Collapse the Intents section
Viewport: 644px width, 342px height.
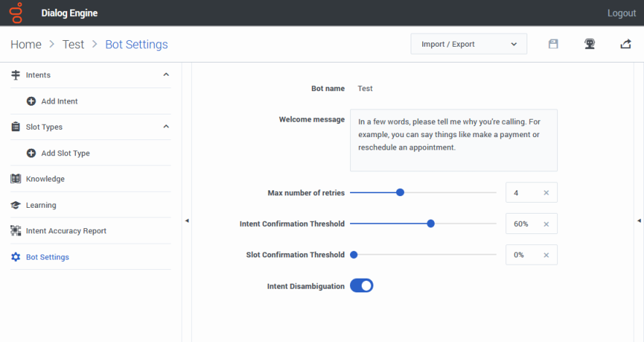(166, 74)
